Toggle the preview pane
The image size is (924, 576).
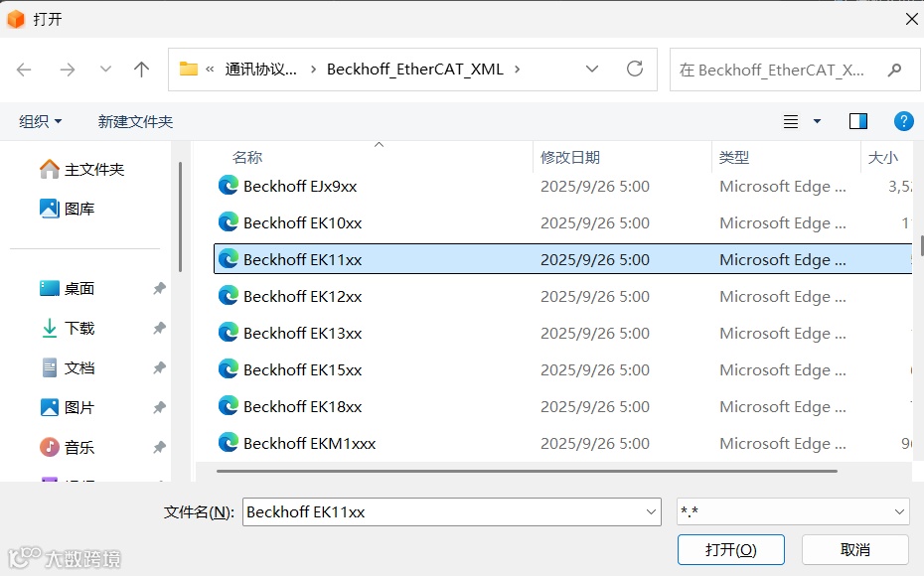click(858, 121)
